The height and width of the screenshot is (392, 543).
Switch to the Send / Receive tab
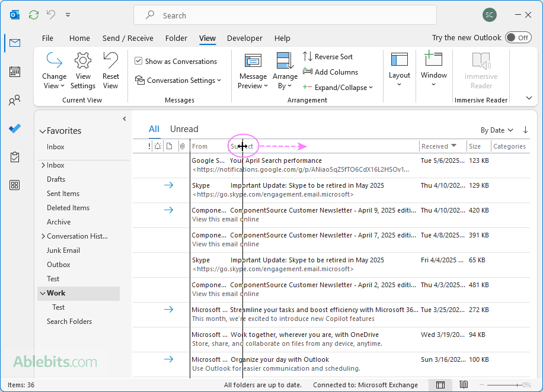coord(128,38)
